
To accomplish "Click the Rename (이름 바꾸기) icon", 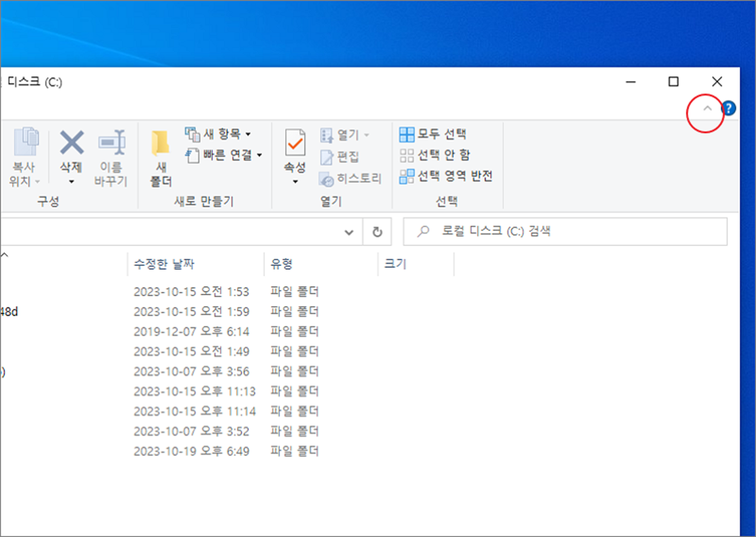I will [111, 143].
